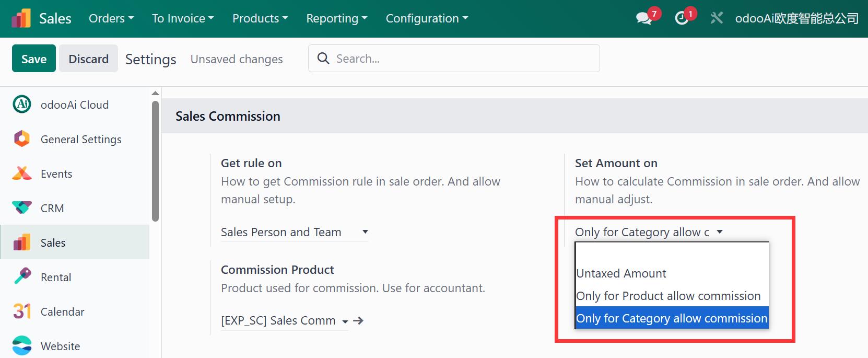Open odooAi Cloud settings section
This screenshot has height=358, width=868.
(x=75, y=105)
